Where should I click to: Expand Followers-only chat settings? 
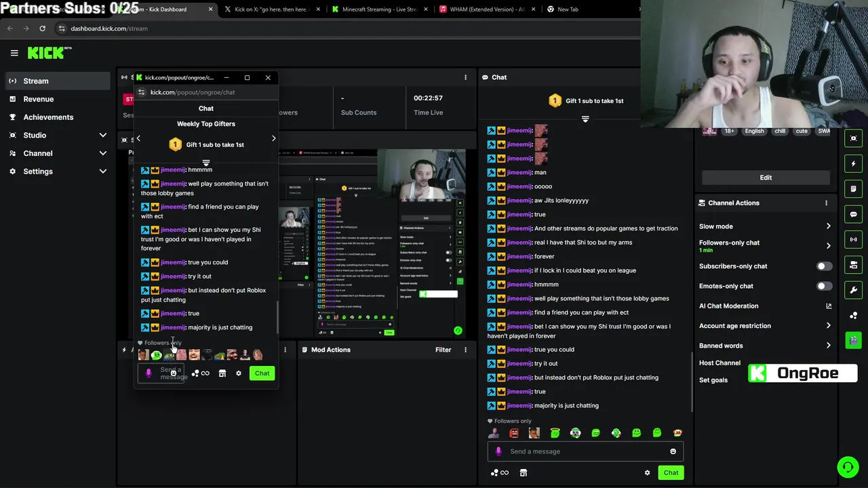click(765, 245)
